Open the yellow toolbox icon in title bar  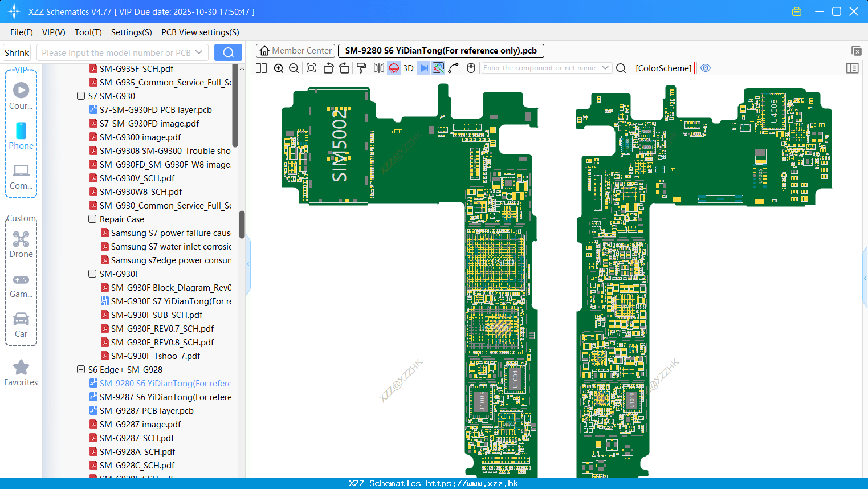[797, 11]
